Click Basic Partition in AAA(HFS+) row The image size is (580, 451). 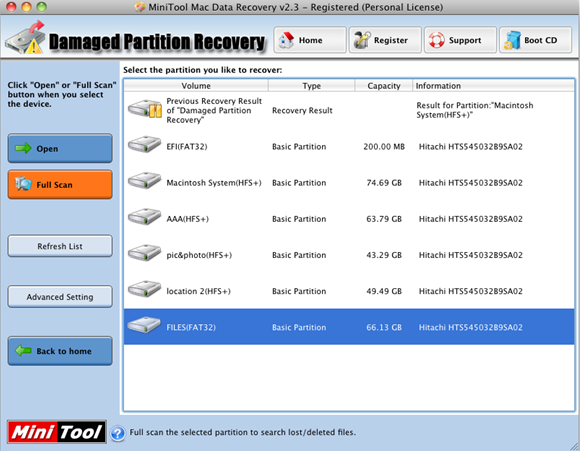click(x=299, y=219)
